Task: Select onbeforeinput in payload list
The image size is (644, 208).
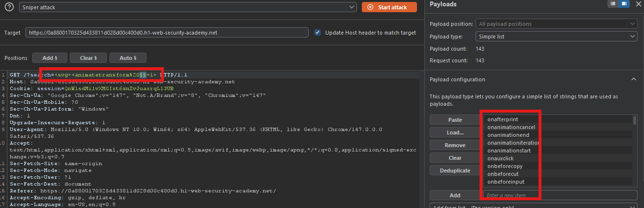Action: tap(558, 182)
